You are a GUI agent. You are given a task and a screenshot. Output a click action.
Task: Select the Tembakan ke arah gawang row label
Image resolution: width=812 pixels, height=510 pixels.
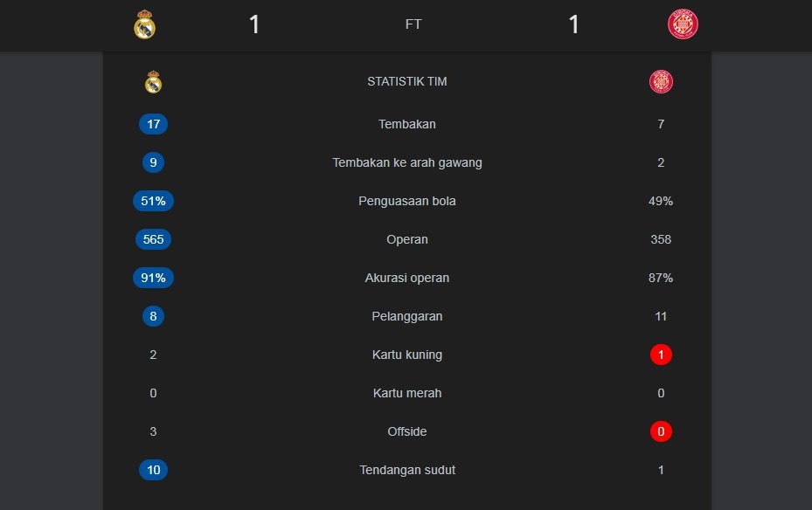407,162
